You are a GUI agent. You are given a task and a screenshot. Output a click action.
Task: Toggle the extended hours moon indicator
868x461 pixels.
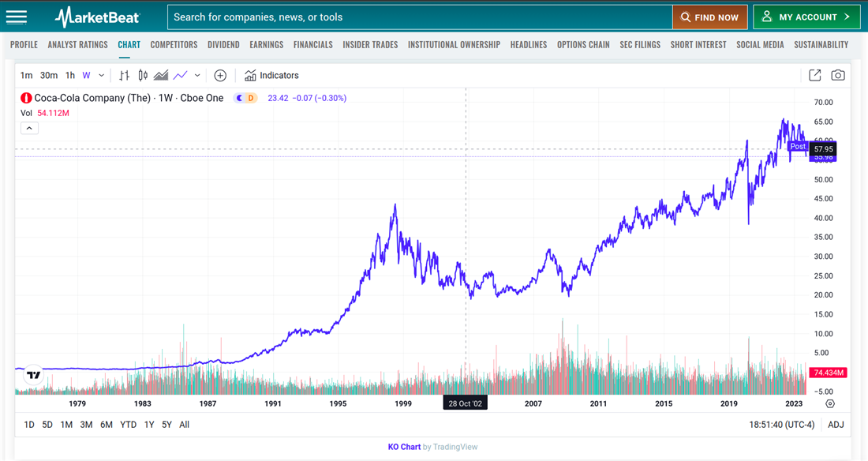[x=239, y=98]
